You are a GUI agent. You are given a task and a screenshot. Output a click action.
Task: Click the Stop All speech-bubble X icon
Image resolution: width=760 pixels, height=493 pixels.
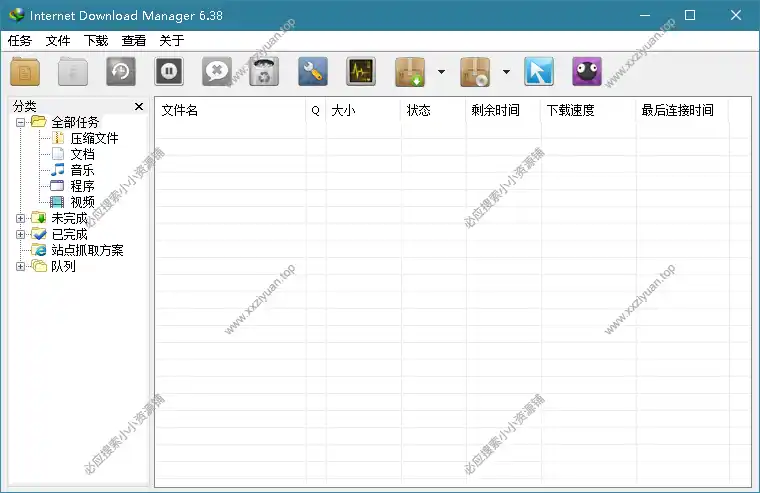(217, 72)
